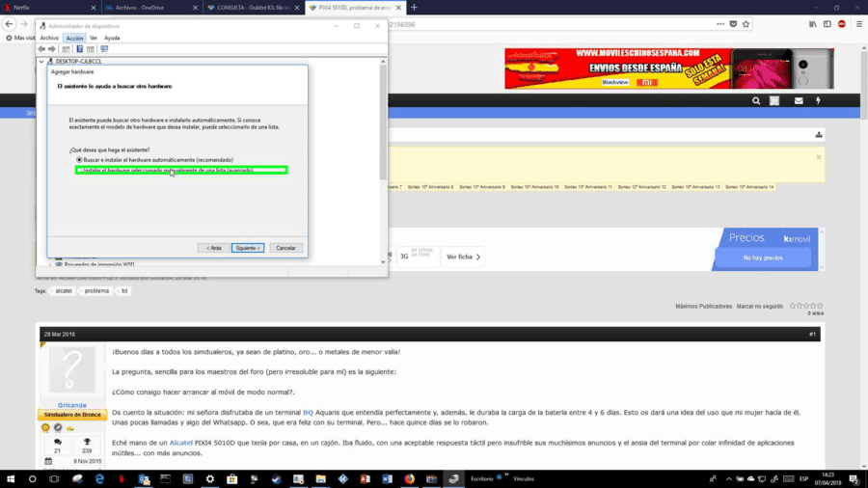Click the back arrow in Device Manager toolbar
868x488 pixels.
41,49
